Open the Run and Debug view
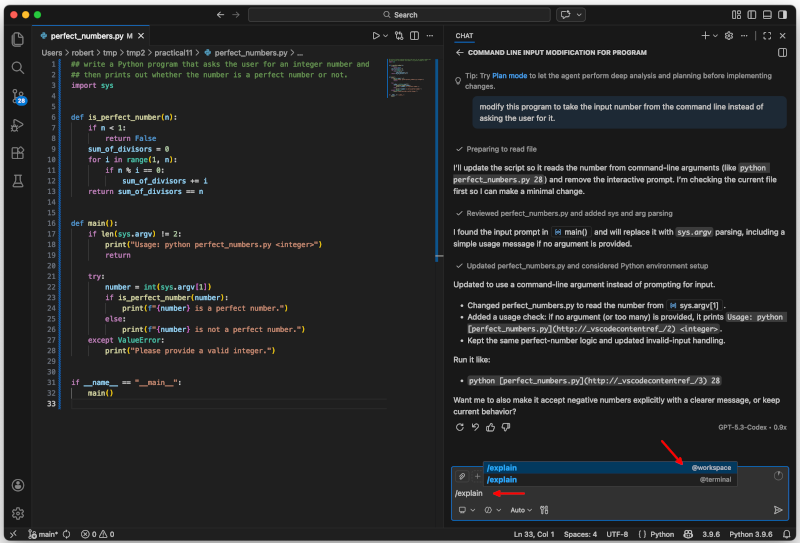This screenshot has height=543, width=800. point(17,125)
